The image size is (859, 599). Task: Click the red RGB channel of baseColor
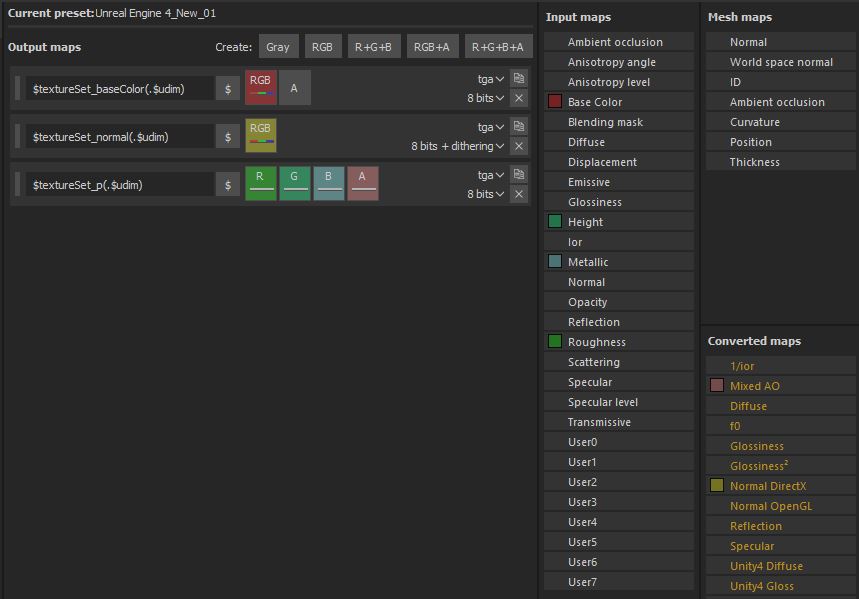261,87
